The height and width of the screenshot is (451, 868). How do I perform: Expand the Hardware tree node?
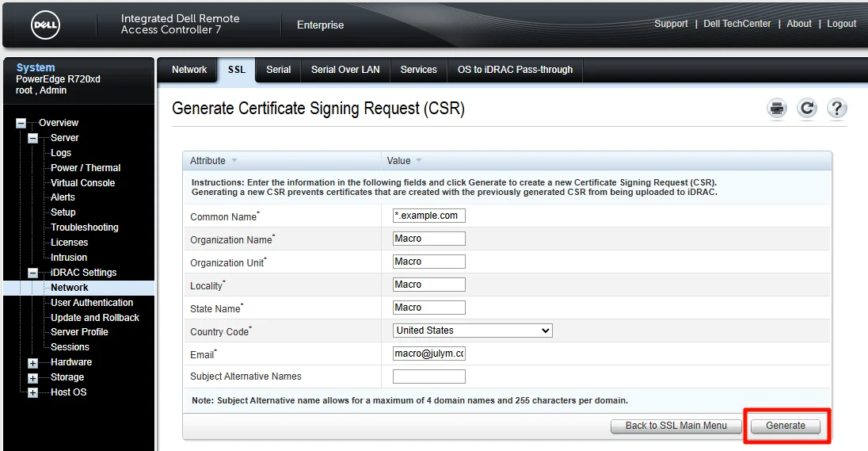33,363
